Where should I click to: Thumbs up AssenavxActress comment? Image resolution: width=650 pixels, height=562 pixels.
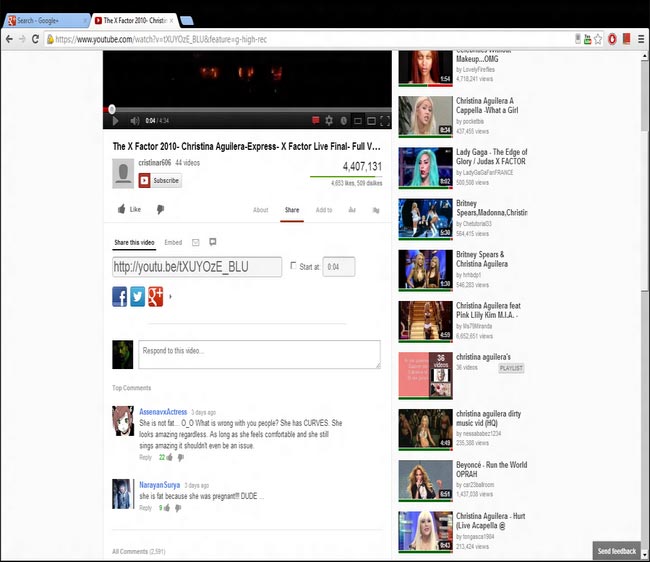coord(169,458)
